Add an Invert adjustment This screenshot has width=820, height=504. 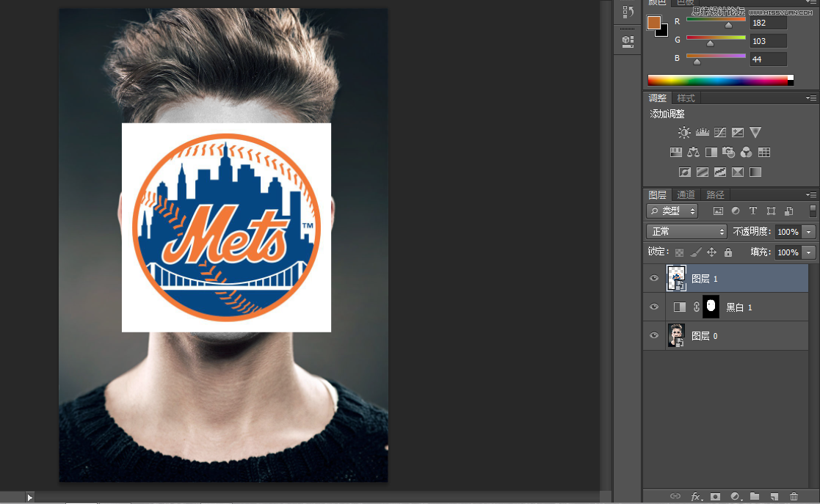click(684, 172)
